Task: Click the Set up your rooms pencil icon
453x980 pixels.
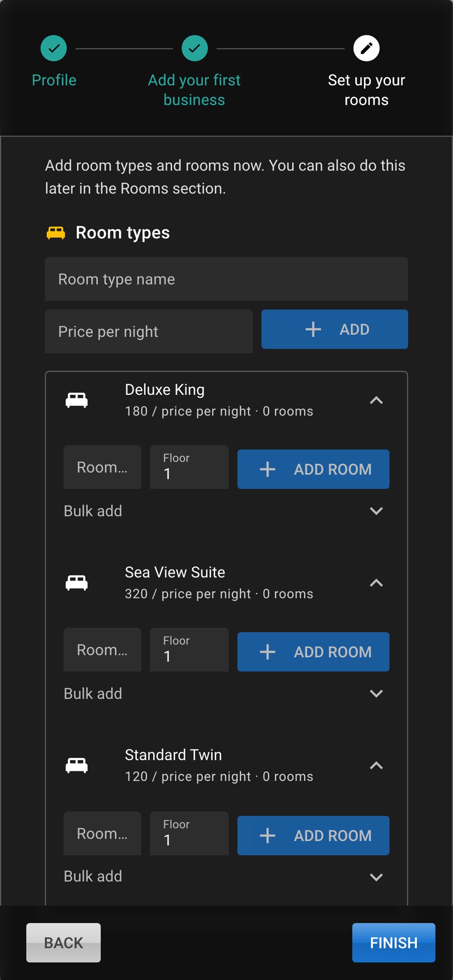Action: point(366,48)
